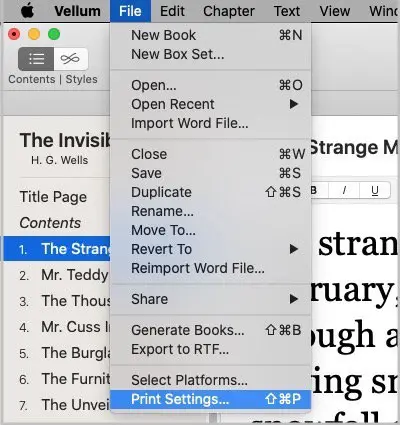Choose Select Platforms… menu item
Screen dimensions: 400x425
[x=210, y=380]
